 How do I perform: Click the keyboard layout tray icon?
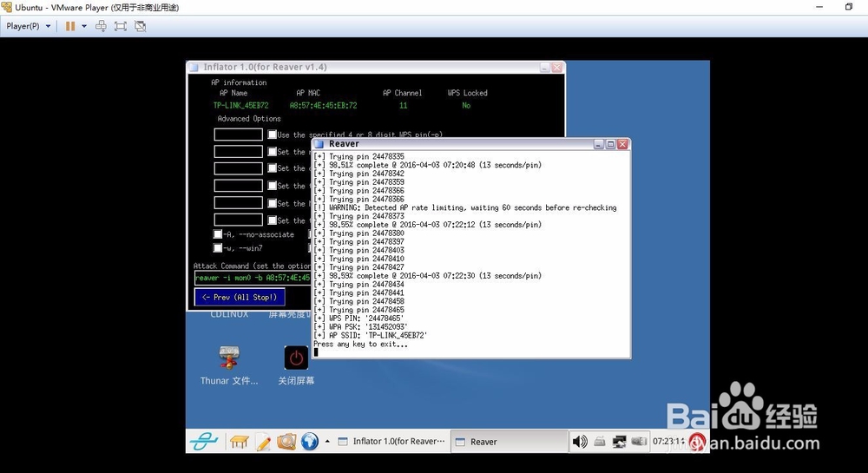click(600, 442)
